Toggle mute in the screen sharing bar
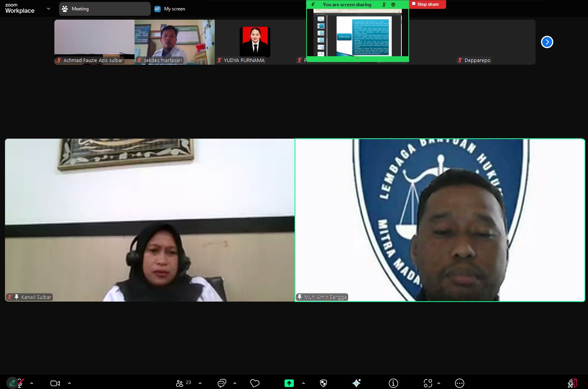The image size is (588, 389). [x=384, y=5]
